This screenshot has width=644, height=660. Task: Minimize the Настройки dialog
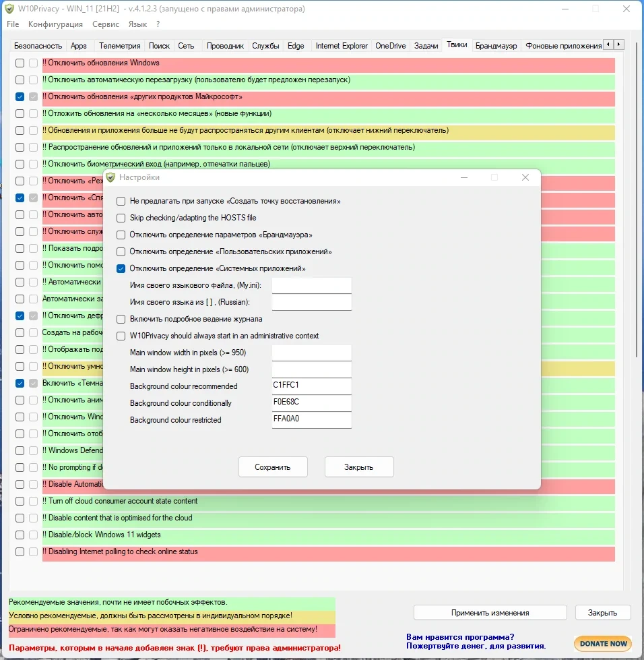(x=464, y=177)
